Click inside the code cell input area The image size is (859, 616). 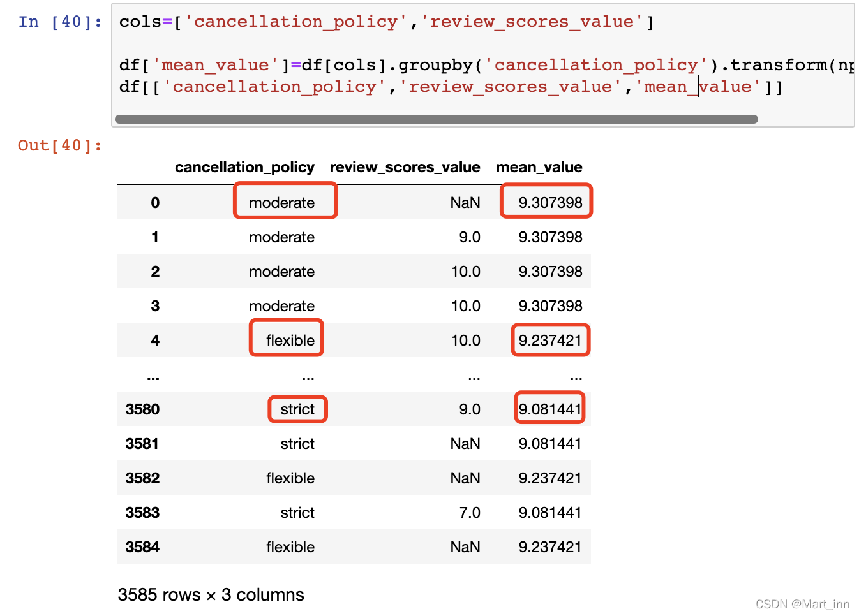pos(483,65)
